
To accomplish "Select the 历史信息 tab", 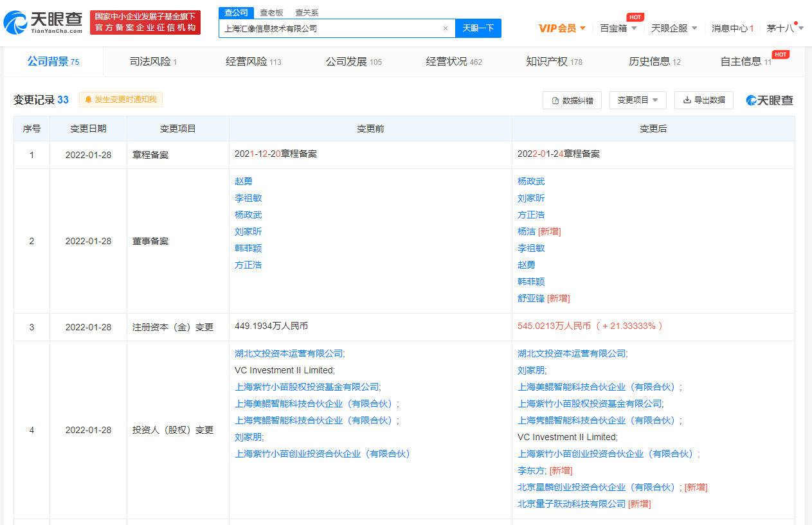I will [x=654, y=62].
